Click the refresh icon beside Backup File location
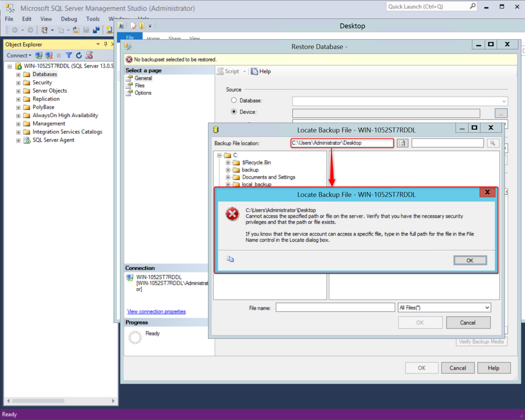Screen dimensions: 525x420 (x=402, y=143)
